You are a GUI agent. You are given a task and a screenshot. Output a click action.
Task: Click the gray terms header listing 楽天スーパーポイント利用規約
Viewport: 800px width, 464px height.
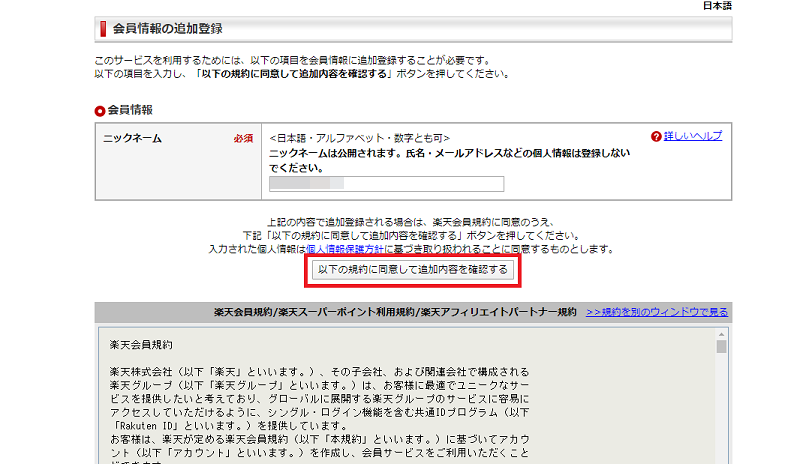point(395,312)
